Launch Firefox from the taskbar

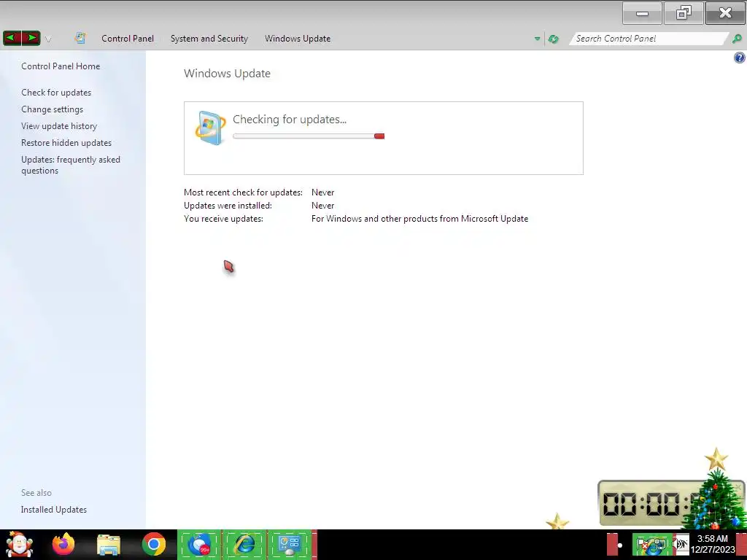click(x=63, y=544)
